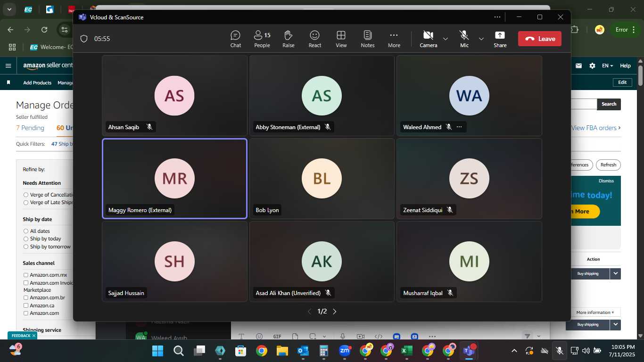Screen dimensions: 644x362
Task: Open Windows Start menu
Action: pos(157,351)
